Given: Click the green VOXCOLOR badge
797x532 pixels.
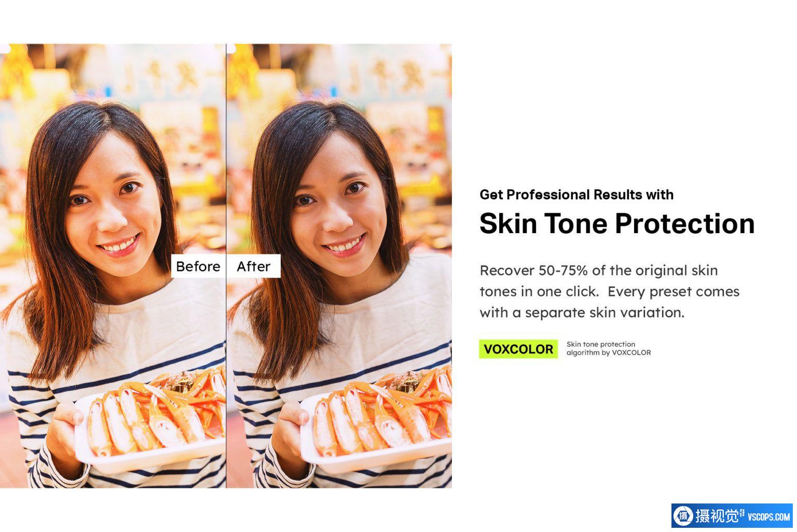Looking at the screenshot, I should click(x=518, y=349).
